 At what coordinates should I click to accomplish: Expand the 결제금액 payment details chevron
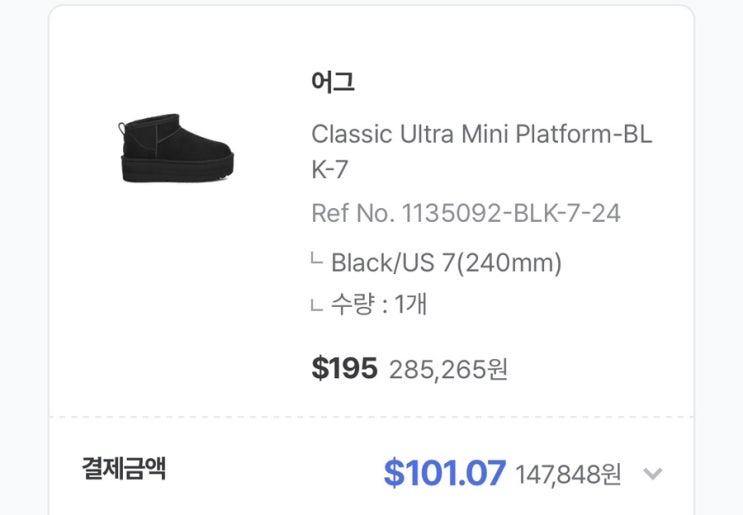pos(652,474)
